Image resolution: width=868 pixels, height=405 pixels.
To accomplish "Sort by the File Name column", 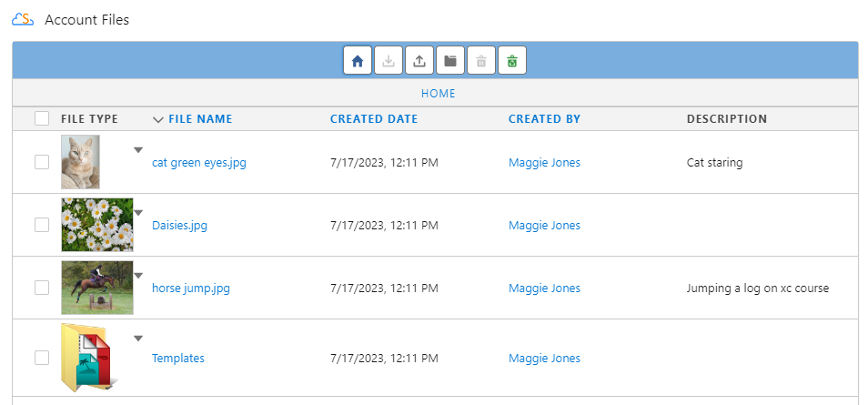I will point(200,119).
